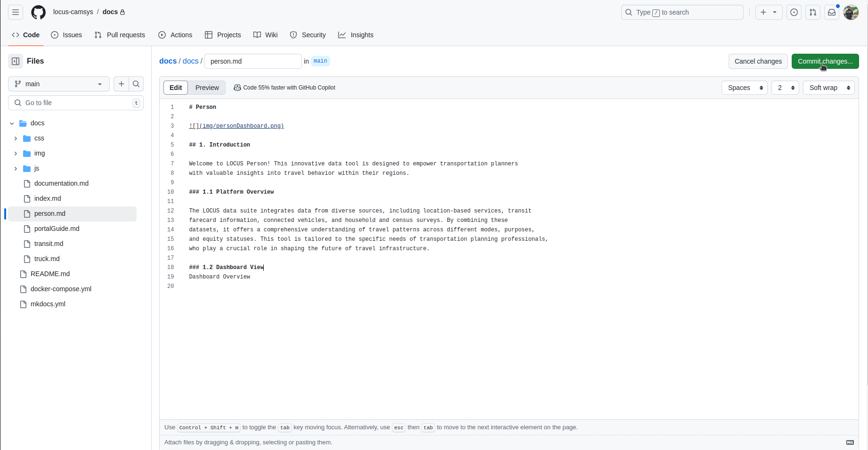Click the Commit changes button
Screen dimensions: 868x450
tap(825, 61)
